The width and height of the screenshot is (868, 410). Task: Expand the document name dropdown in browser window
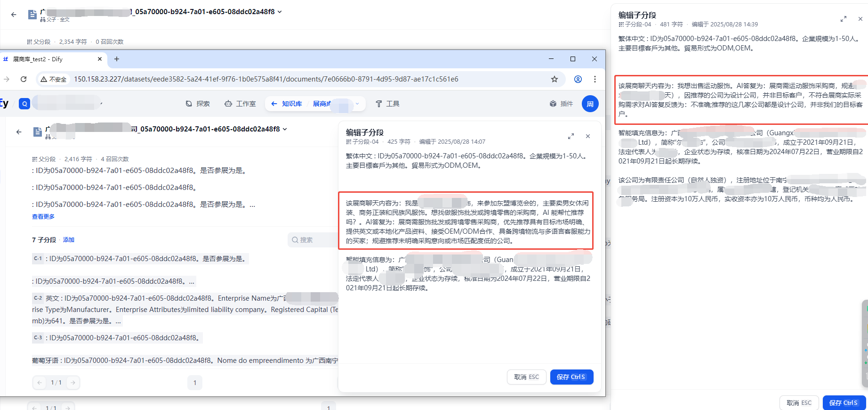[285, 129]
